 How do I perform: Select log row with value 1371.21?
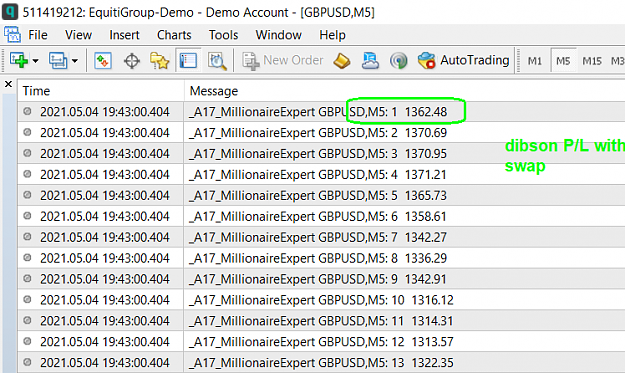coord(321,175)
